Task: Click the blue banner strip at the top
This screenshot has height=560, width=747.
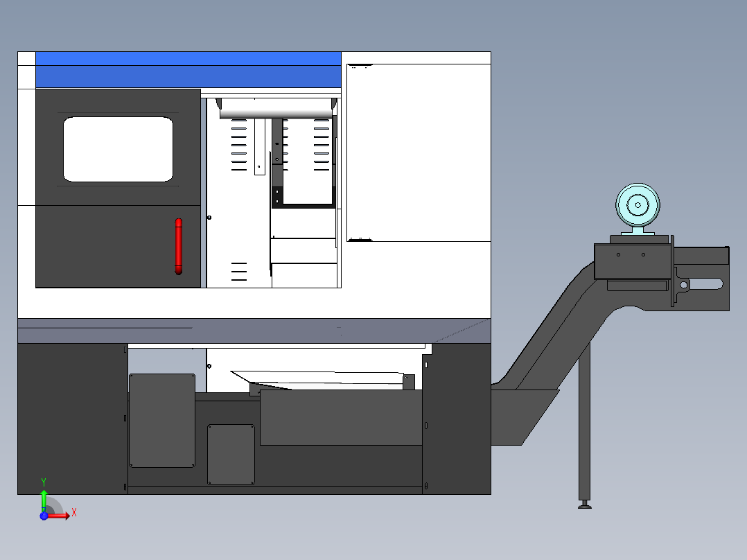Action: pyautogui.click(x=187, y=69)
